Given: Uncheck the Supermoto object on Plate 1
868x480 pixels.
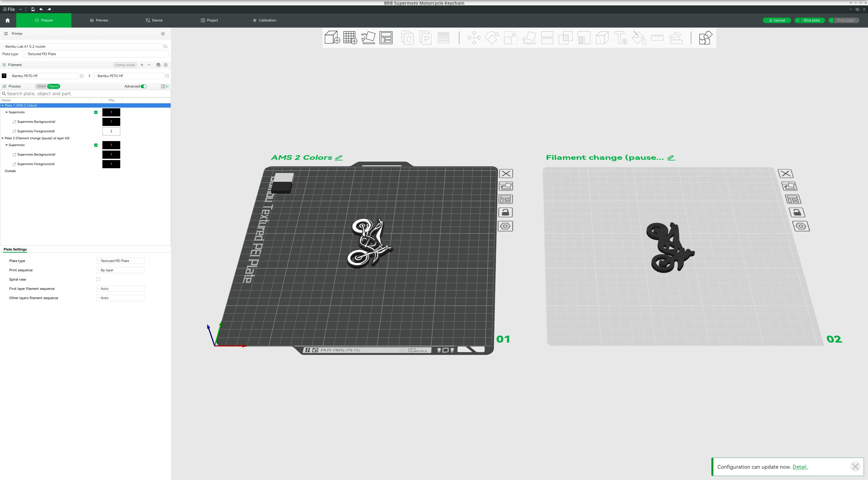Looking at the screenshot, I should click(96, 112).
